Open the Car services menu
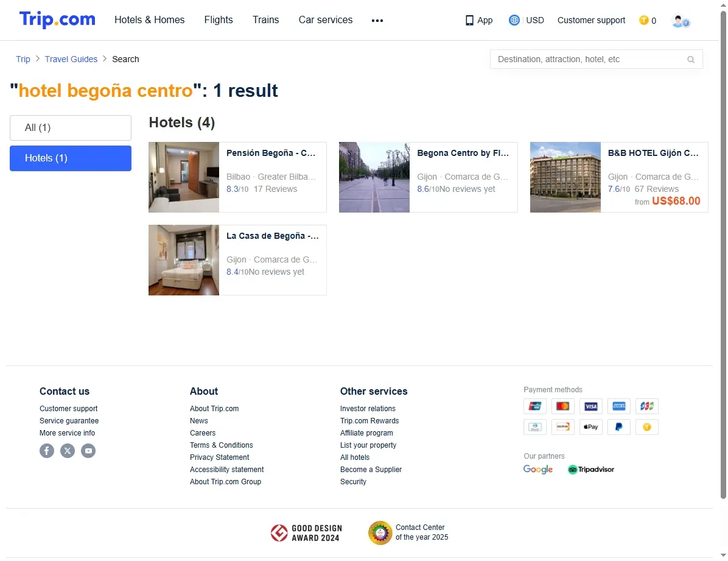Screen dimensions: 728x561 [x=326, y=20]
